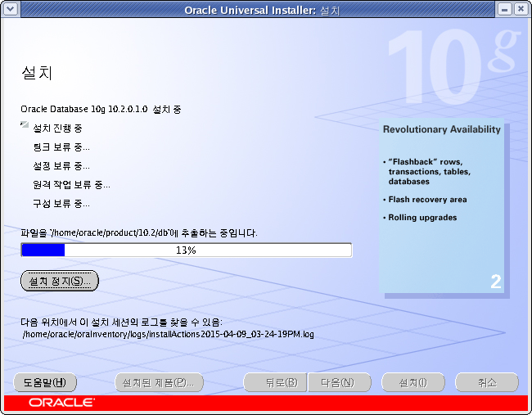The width and height of the screenshot is (532, 415).
Task: Close the Oracle Universal Installer window
Action: (x=521, y=9)
